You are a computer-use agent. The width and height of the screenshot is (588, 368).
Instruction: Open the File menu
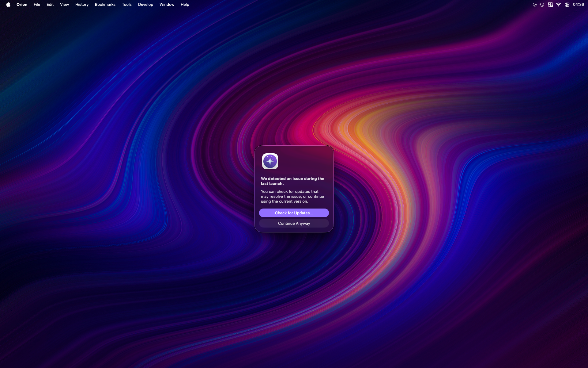[37, 4]
